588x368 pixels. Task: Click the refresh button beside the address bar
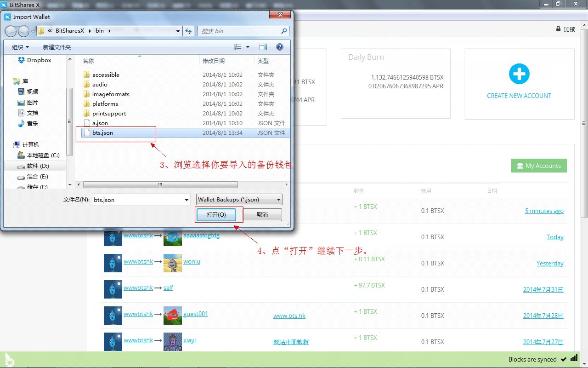pos(188,31)
